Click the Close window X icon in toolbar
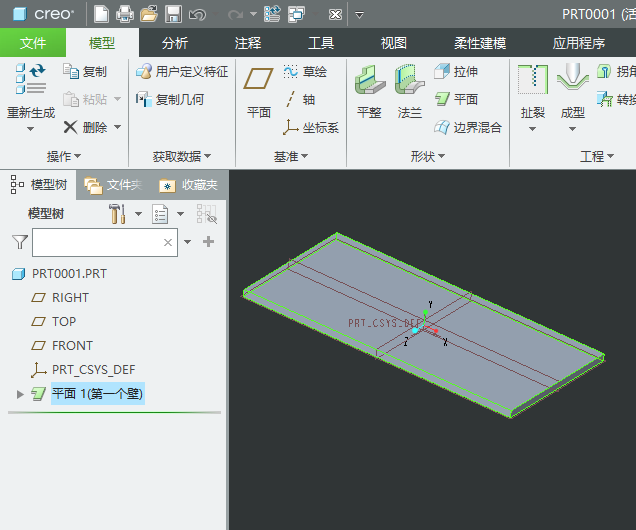Image resolution: width=636 pixels, height=530 pixels. [x=335, y=15]
